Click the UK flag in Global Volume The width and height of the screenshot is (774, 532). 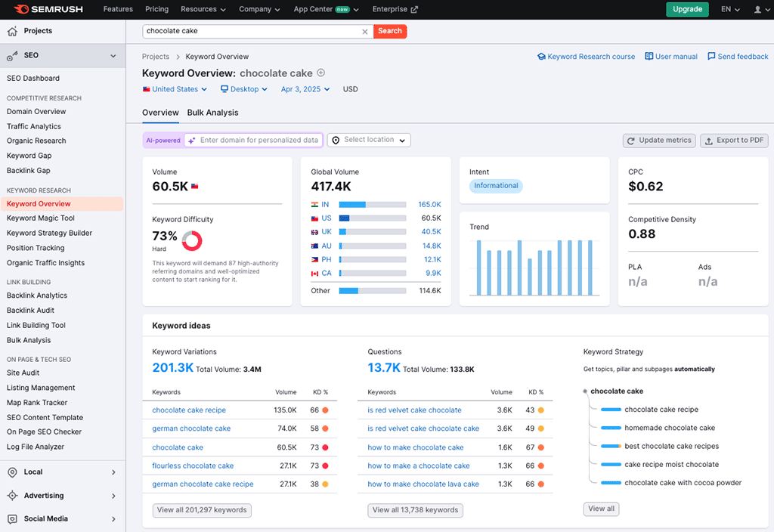click(x=314, y=232)
